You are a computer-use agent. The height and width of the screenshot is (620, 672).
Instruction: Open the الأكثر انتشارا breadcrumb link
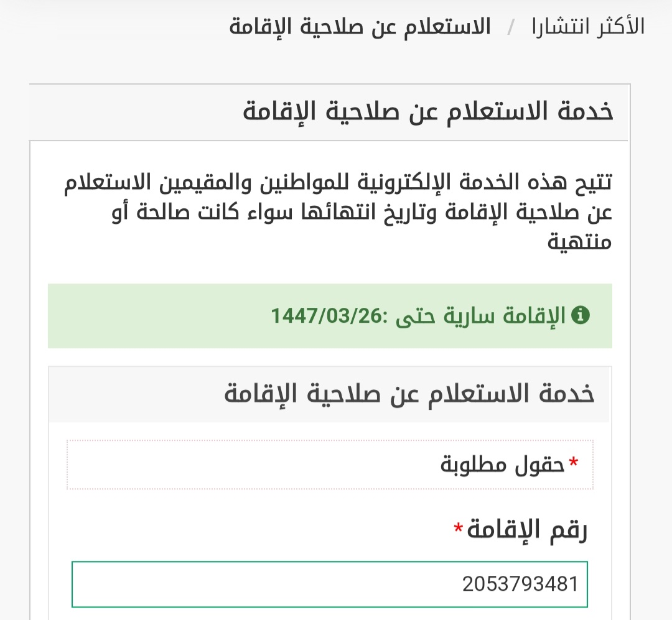click(x=587, y=27)
